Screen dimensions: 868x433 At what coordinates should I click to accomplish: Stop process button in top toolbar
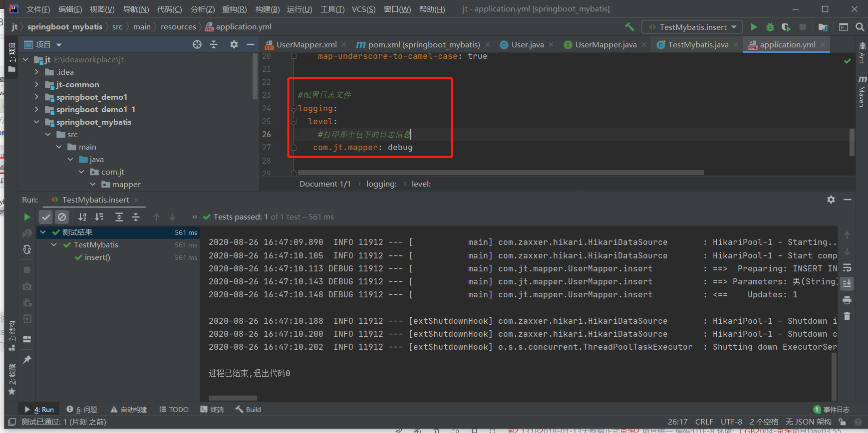click(x=802, y=27)
